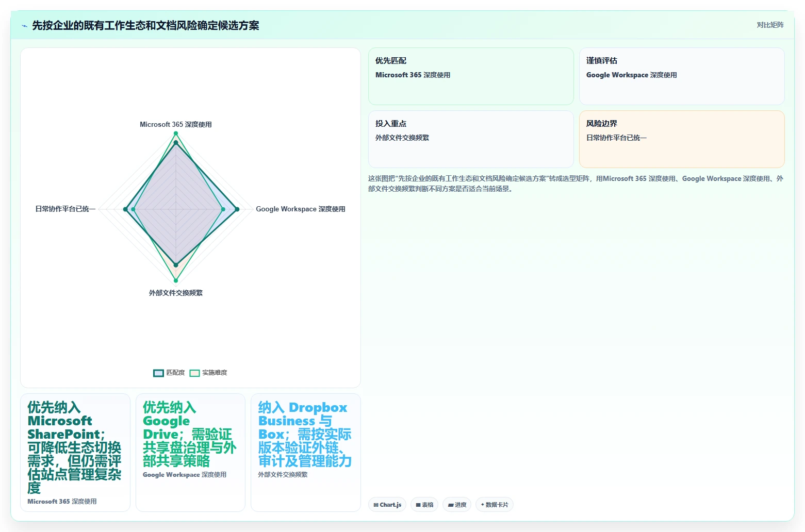The height and width of the screenshot is (532, 805).
Task: Click 外部文件交换频繁 text in 投入重点 card
Action: point(402,138)
